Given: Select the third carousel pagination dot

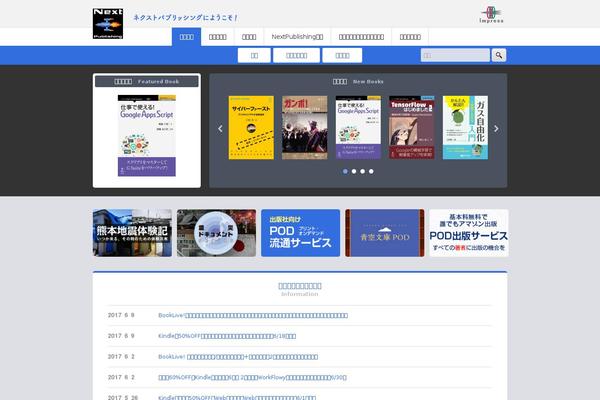Looking at the screenshot, I should point(362,171).
